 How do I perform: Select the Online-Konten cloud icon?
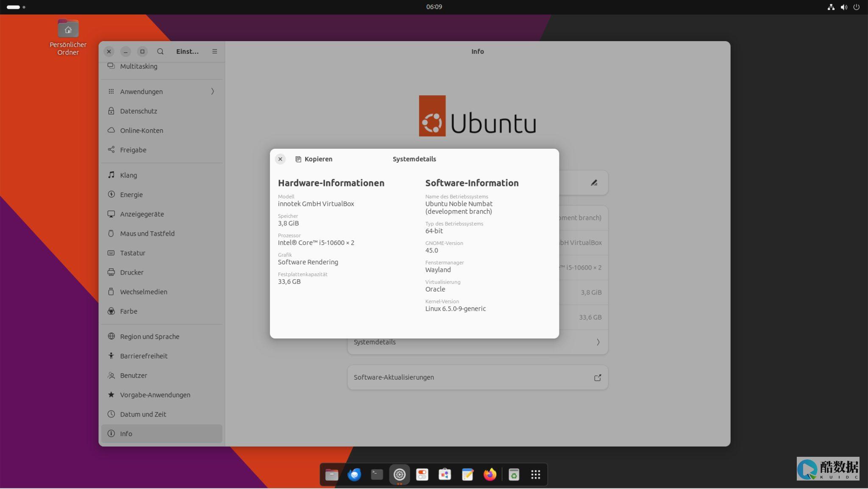click(111, 131)
